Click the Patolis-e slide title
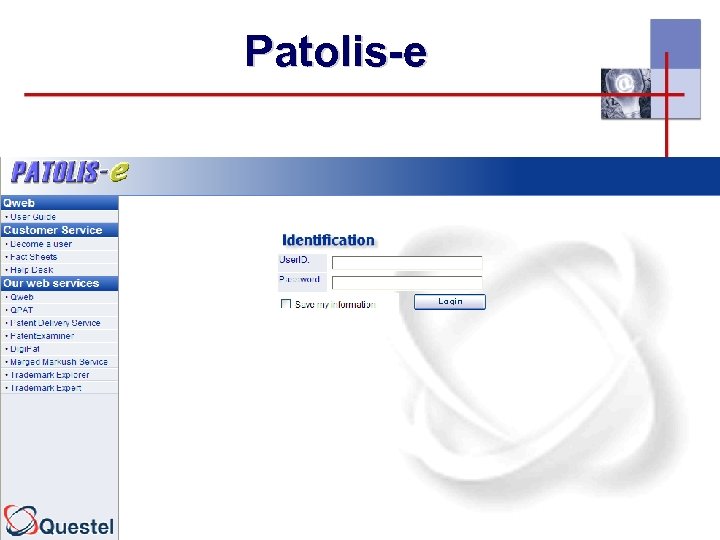This screenshot has width=720, height=540. coord(336,51)
